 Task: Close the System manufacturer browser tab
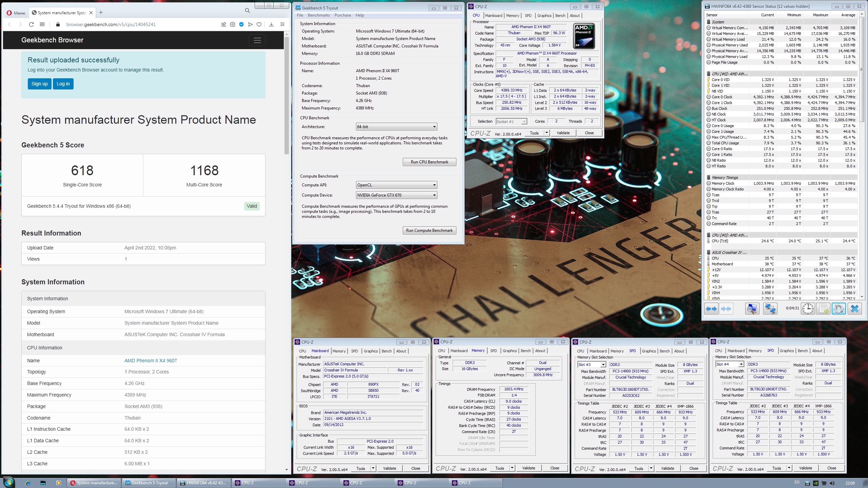91,13
